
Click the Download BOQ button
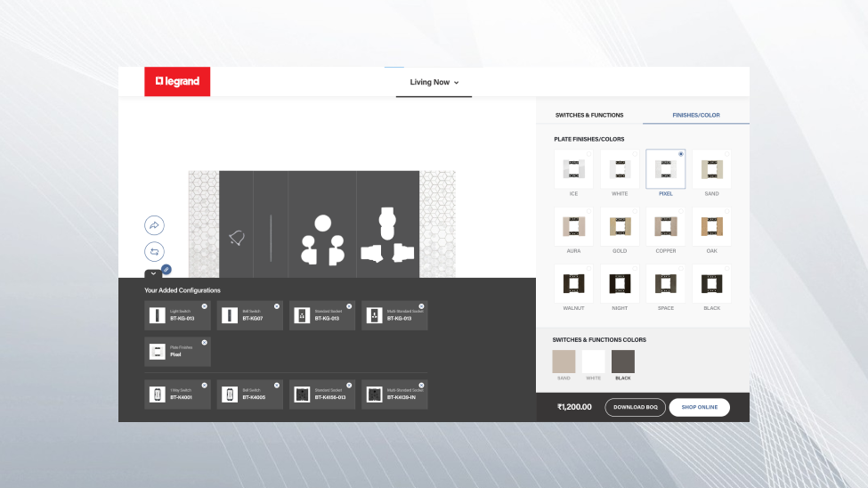pyautogui.click(x=635, y=407)
